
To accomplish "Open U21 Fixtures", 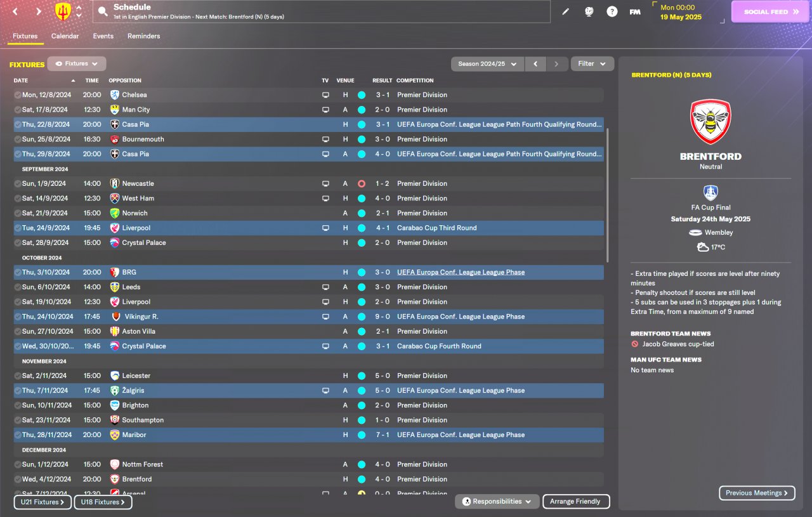I will [x=42, y=502].
